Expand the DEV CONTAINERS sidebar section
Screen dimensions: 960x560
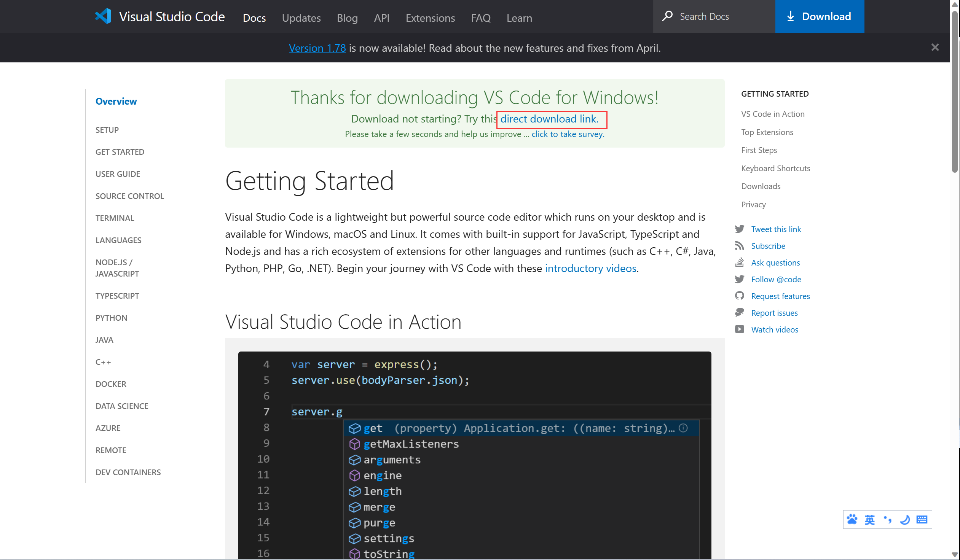coord(128,473)
